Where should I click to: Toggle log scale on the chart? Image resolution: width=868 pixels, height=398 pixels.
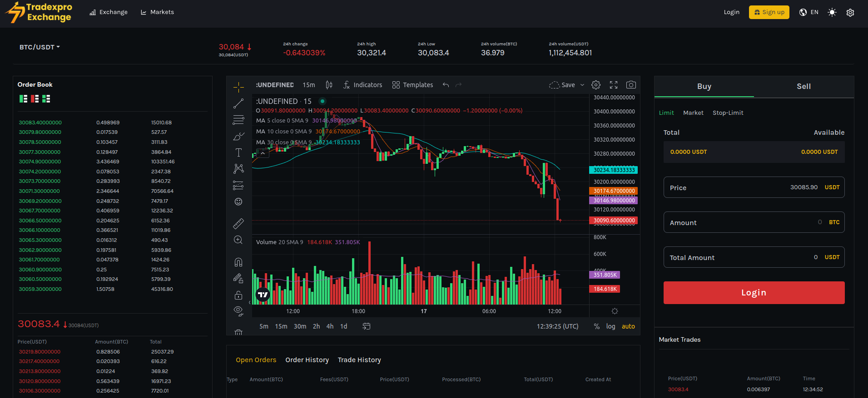610,326
